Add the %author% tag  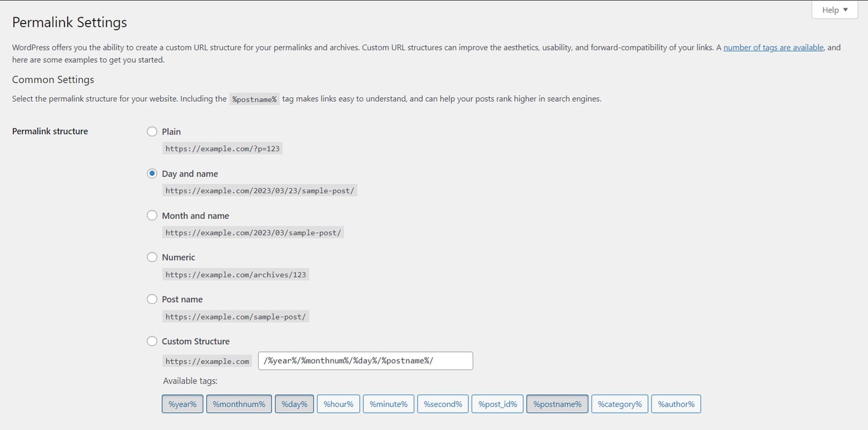675,403
